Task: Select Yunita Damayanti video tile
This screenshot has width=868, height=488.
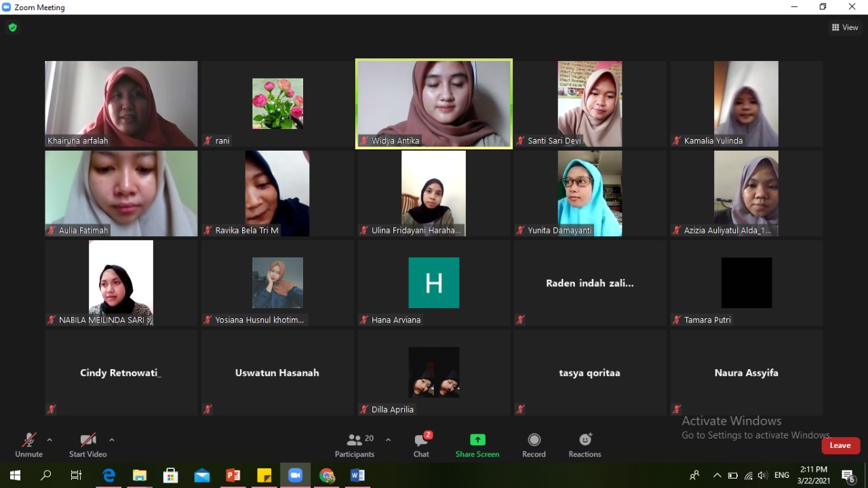Action: tap(590, 193)
